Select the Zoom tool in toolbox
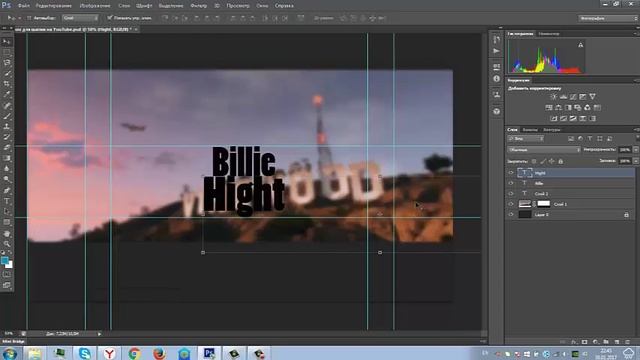This screenshot has height=360, width=640. click(x=7, y=244)
